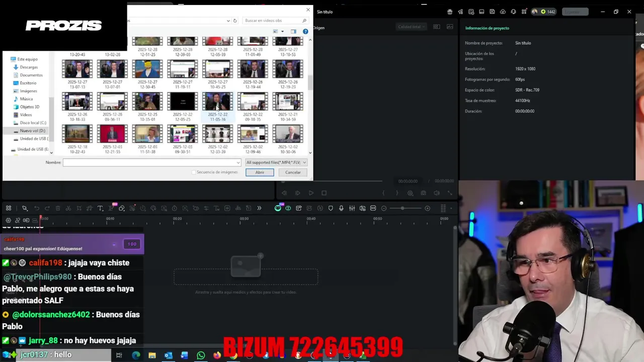
Task: Open the Nombre filename combo dropdown arrow
Action: pos(238,162)
